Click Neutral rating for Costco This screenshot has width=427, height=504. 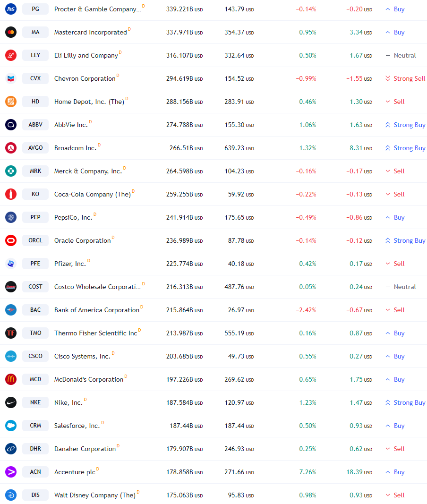(401, 287)
